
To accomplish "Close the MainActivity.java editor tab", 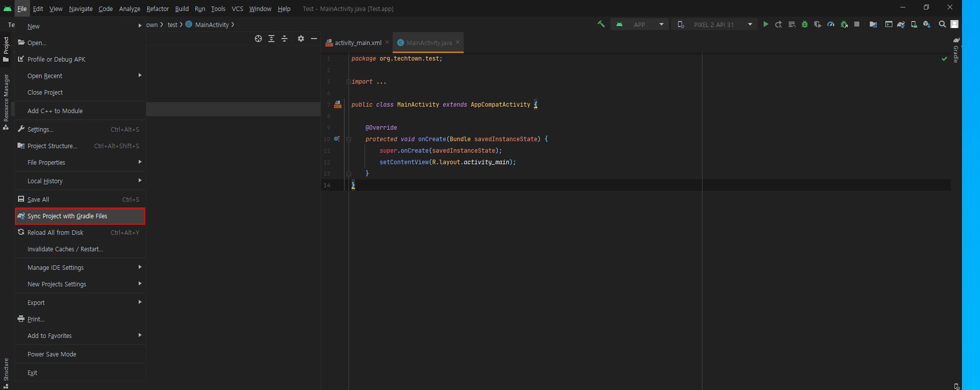I will coord(458,43).
